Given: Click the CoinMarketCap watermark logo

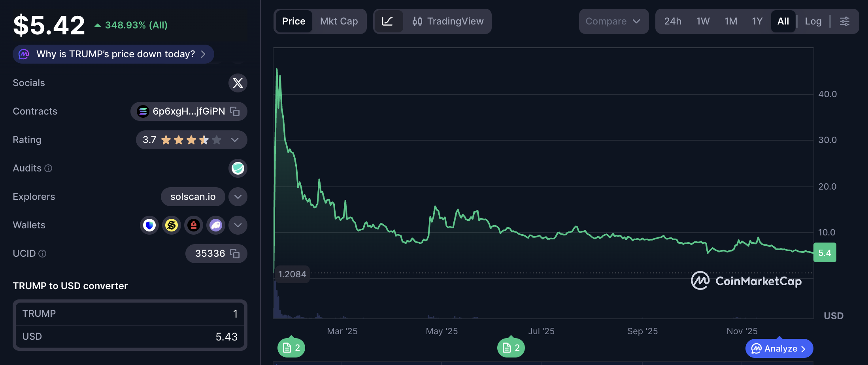Looking at the screenshot, I should point(747,281).
